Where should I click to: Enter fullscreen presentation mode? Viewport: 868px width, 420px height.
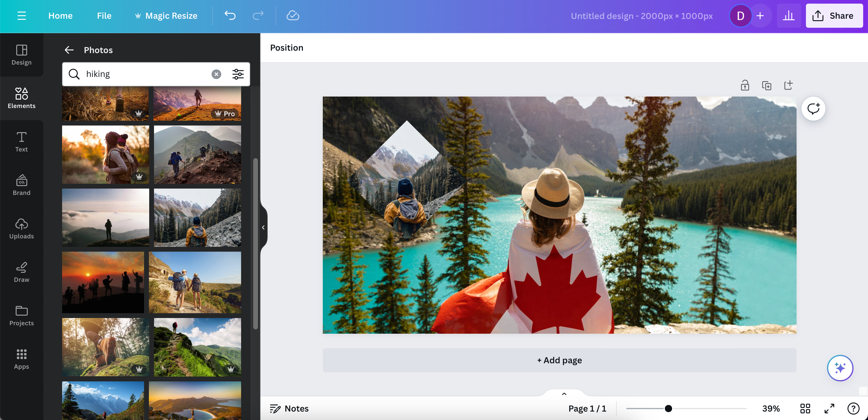[x=829, y=408]
